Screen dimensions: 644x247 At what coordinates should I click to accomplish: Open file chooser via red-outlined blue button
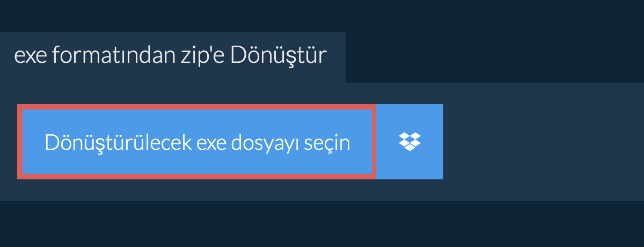click(197, 142)
